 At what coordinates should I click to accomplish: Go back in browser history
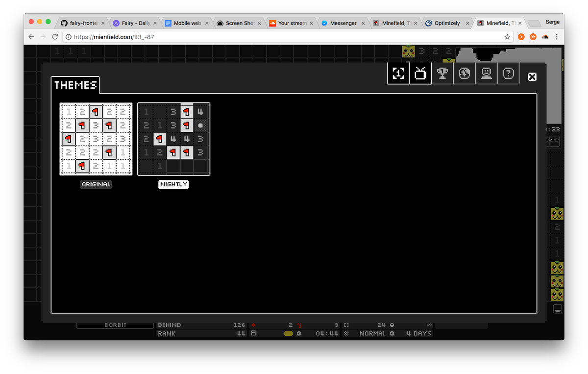coord(31,37)
